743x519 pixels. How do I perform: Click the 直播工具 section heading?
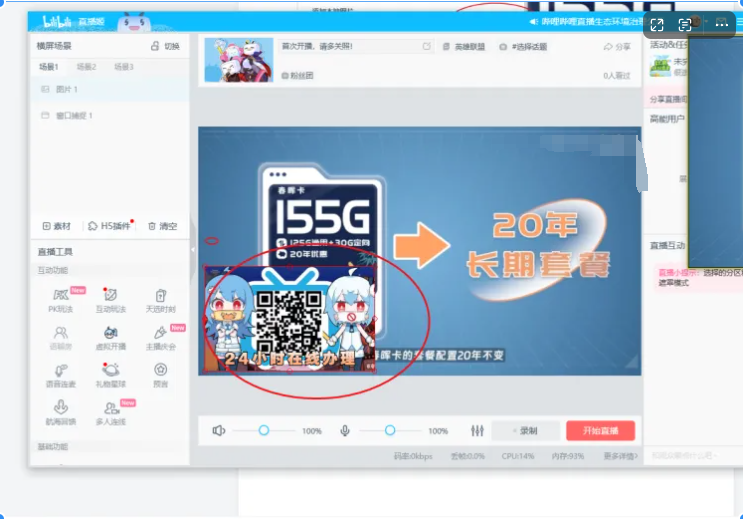[55, 252]
